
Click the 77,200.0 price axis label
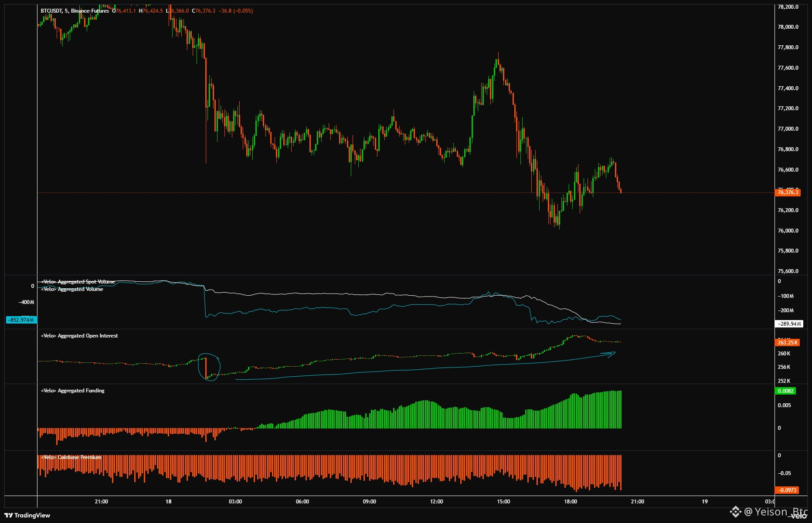788,108
